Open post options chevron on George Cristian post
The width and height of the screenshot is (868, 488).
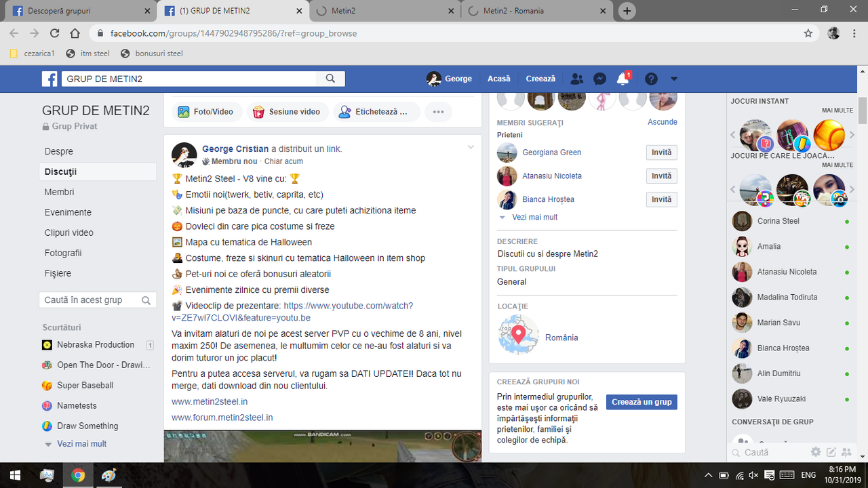470,147
